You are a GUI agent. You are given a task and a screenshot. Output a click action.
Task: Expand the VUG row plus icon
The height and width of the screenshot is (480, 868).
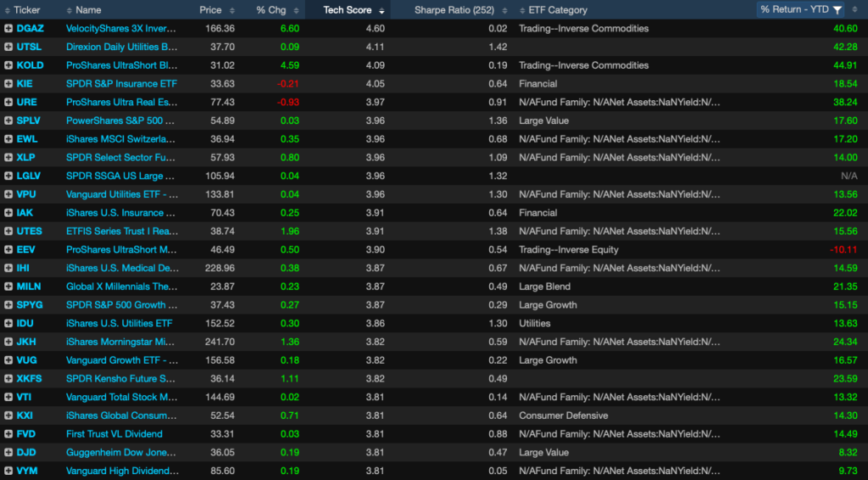click(8, 360)
